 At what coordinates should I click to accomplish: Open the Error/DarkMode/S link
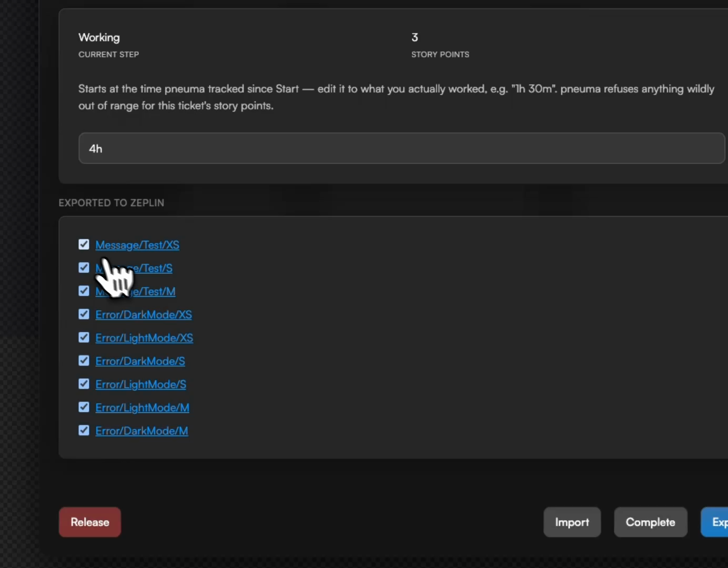(140, 361)
